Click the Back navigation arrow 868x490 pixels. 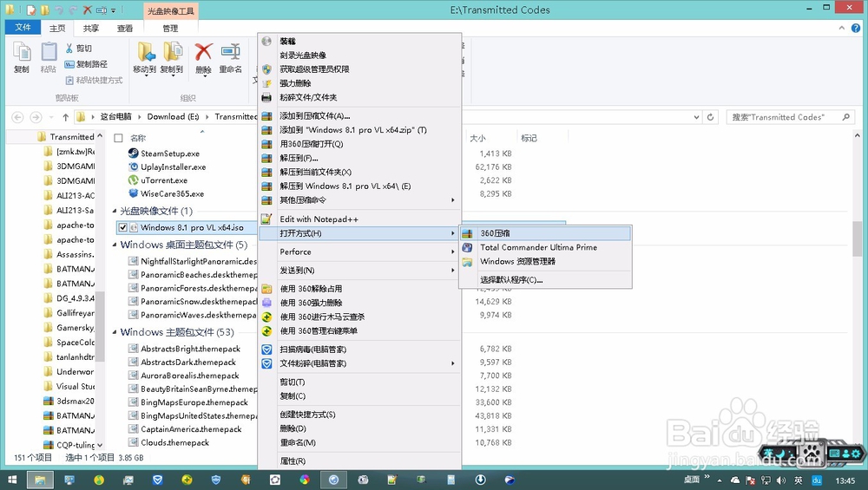tap(17, 117)
